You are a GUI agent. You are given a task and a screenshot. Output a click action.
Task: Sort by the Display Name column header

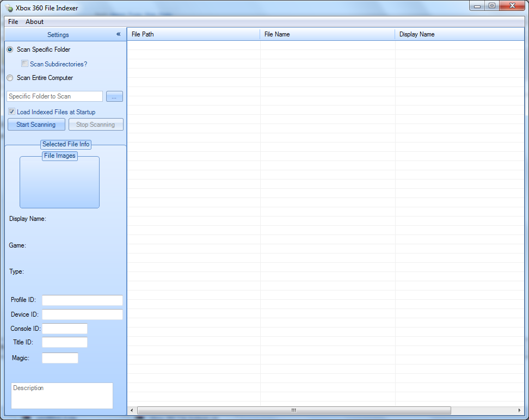(x=459, y=34)
